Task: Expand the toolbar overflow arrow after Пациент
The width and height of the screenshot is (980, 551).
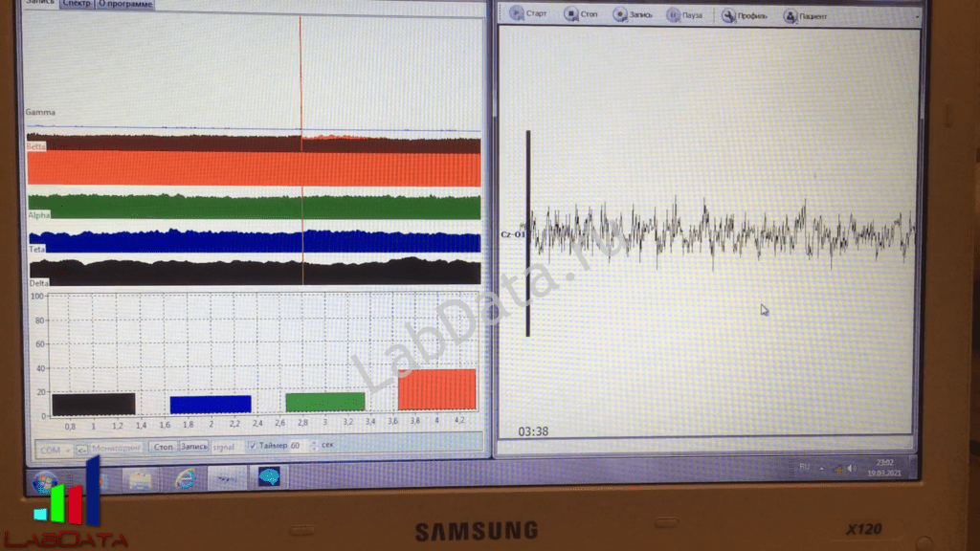Action: 917,17
